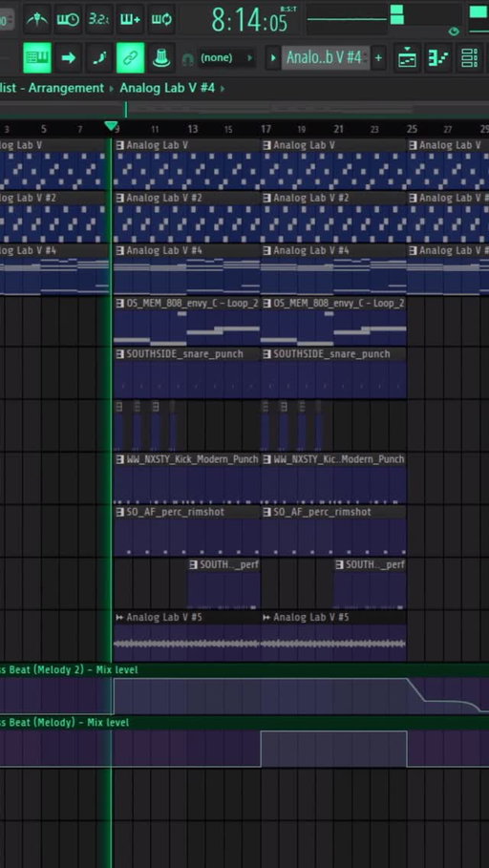Screen dimensions: 489x868
Task: Jump to bar 21 on timeline ruler
Action: point(338,130)
